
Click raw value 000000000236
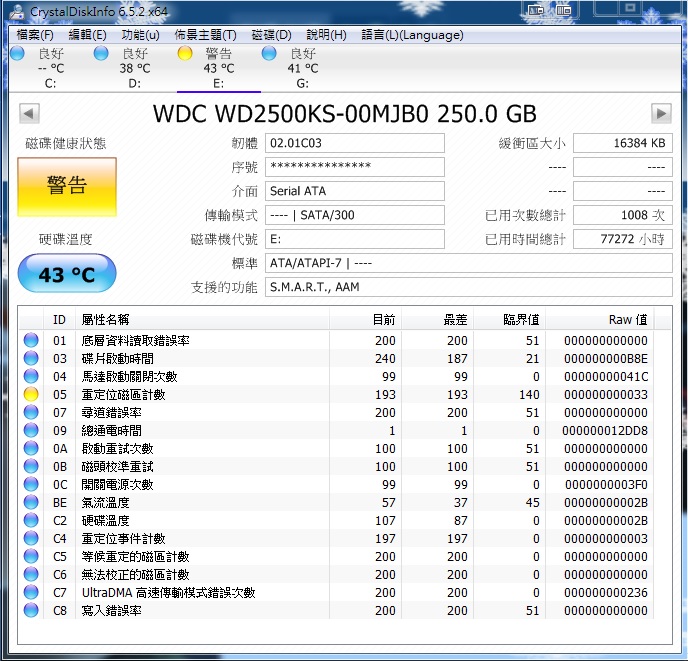[606, 593]
